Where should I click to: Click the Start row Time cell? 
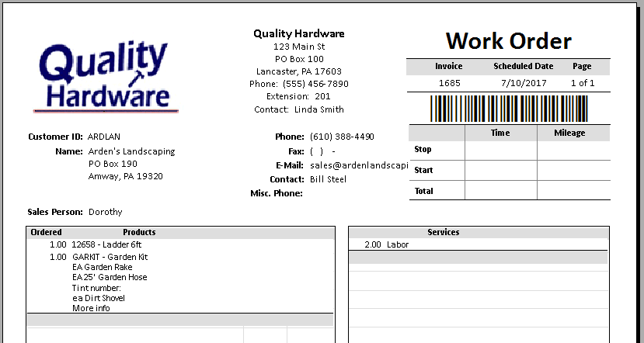[500, 170]
